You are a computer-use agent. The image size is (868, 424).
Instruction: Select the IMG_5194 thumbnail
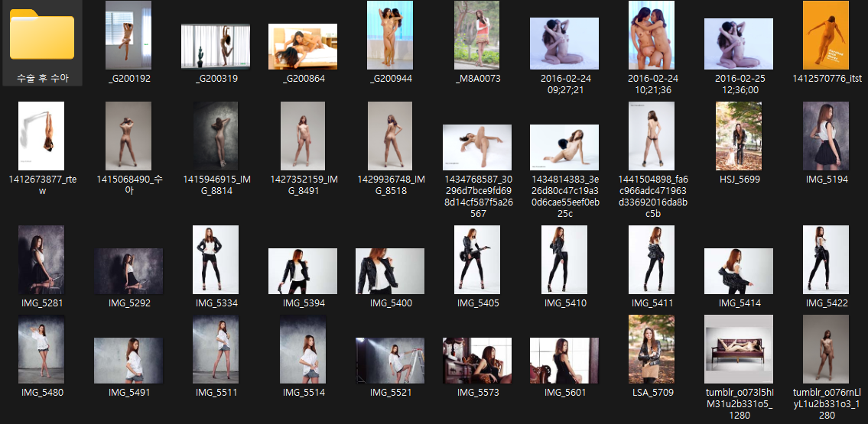coord(826,136)
